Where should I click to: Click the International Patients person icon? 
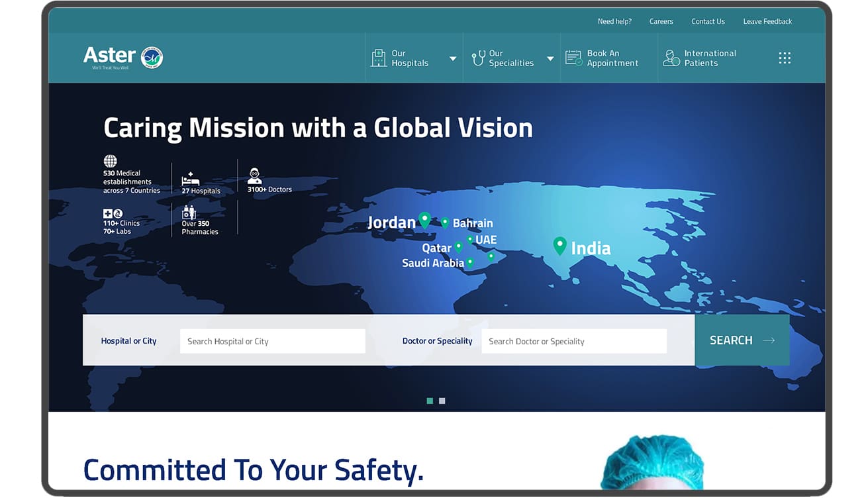pyautogui.click(x=671, y=58)
